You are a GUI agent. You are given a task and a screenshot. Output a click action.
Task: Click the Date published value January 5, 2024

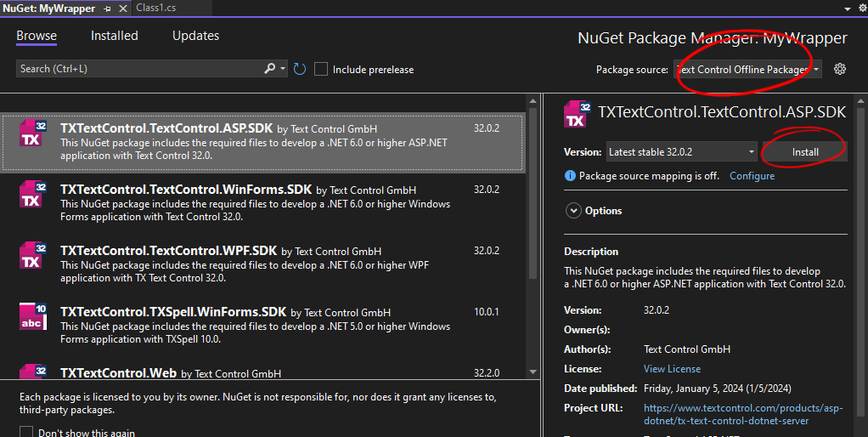718,389
